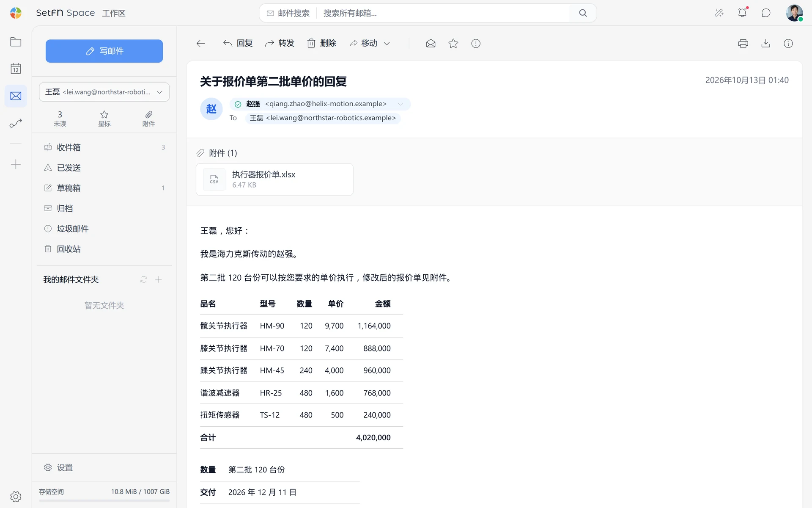812x508 pixels.
Task: Open 垃圾邮件 spam folder
Action: pos(104,229)
